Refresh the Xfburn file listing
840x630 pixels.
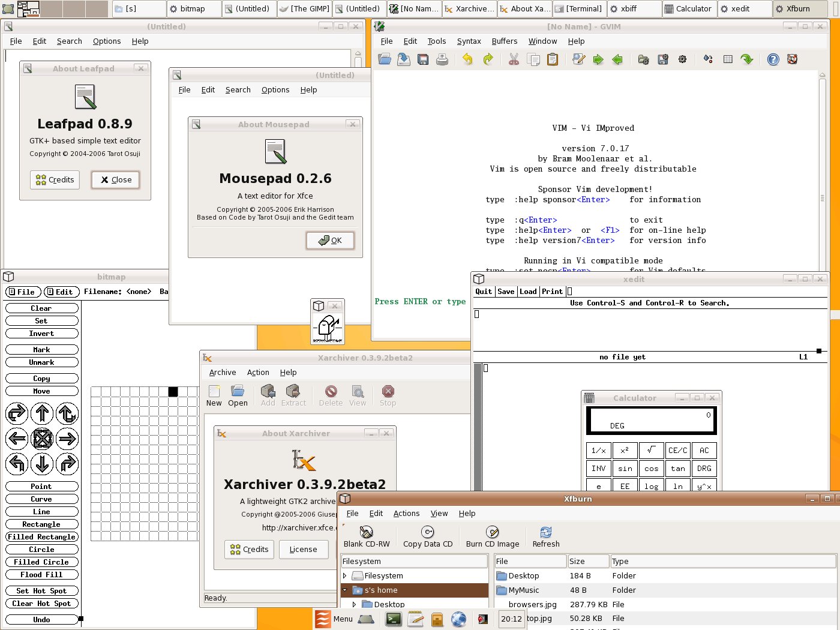[x=546, y=536]
